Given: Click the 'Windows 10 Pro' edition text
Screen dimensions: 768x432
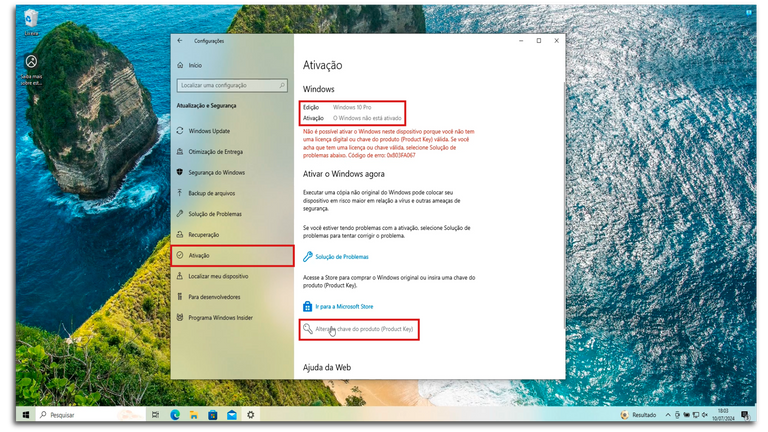Looking at the screenshot, I should point(352,107).
